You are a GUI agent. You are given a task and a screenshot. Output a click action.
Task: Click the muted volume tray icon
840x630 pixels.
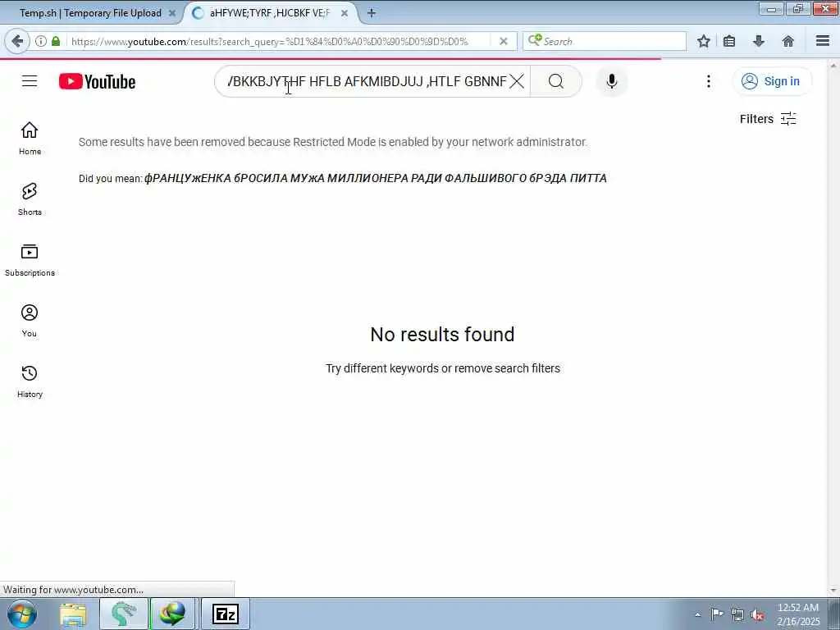pyautogui.click(x=757, y=614)
